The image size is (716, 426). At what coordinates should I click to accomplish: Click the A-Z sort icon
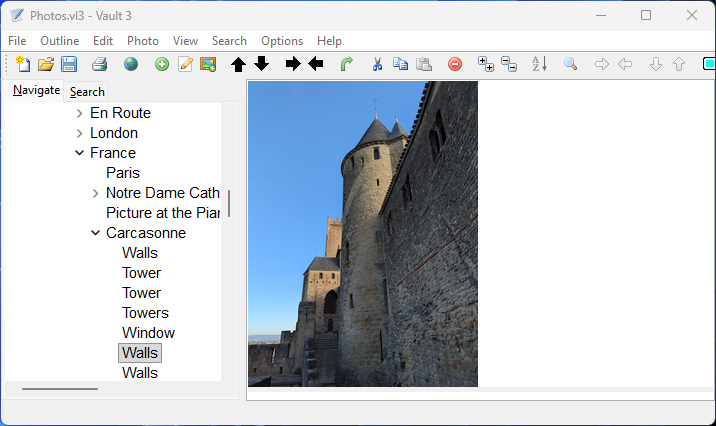[x=539, y=64]
